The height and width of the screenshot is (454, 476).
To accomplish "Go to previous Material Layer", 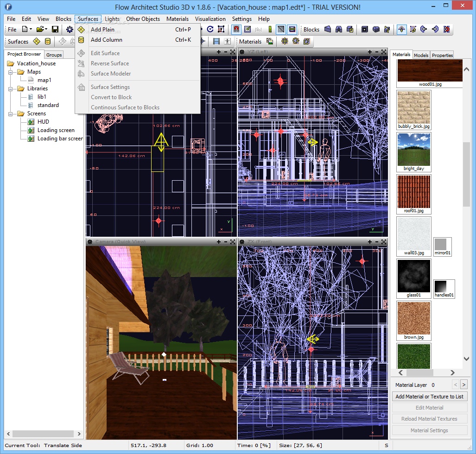I will tap(455, 385).
